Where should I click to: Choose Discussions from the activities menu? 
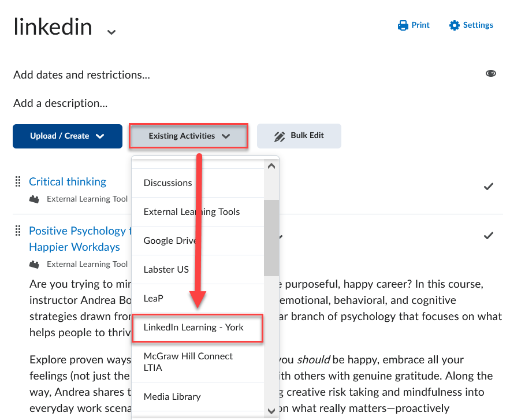(x=168, y=183)
